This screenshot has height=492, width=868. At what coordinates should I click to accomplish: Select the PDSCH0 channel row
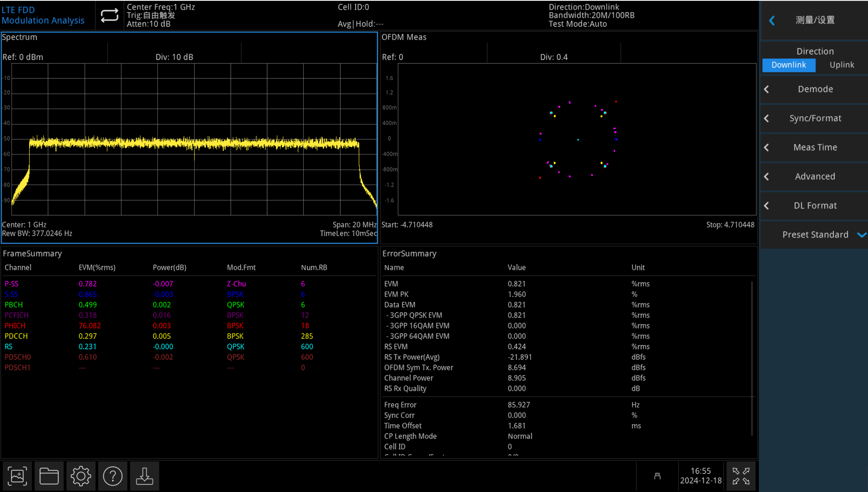pyautogui.click(x=189, y=357)
